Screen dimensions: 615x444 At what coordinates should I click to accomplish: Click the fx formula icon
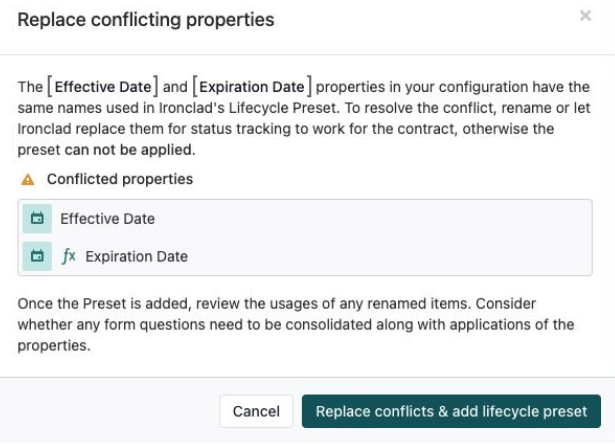(69, 256)
